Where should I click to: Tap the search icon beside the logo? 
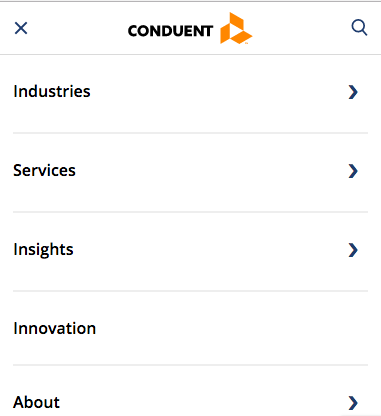[x=359, y=28]
